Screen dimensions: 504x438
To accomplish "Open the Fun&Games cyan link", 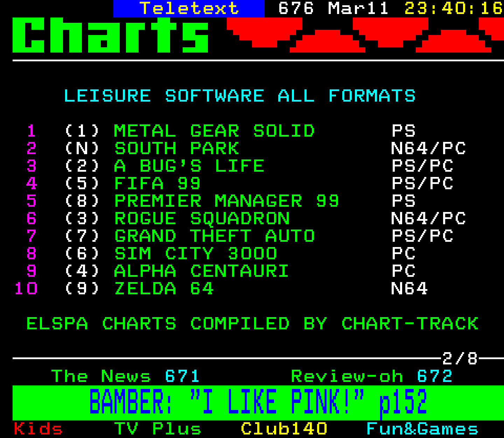I will tap(422, 429).
